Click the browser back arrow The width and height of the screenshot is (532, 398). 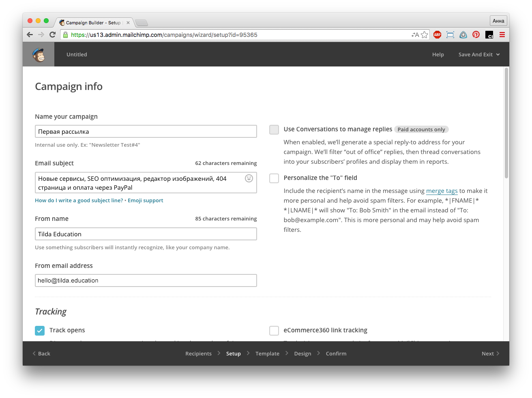(30, 35)
